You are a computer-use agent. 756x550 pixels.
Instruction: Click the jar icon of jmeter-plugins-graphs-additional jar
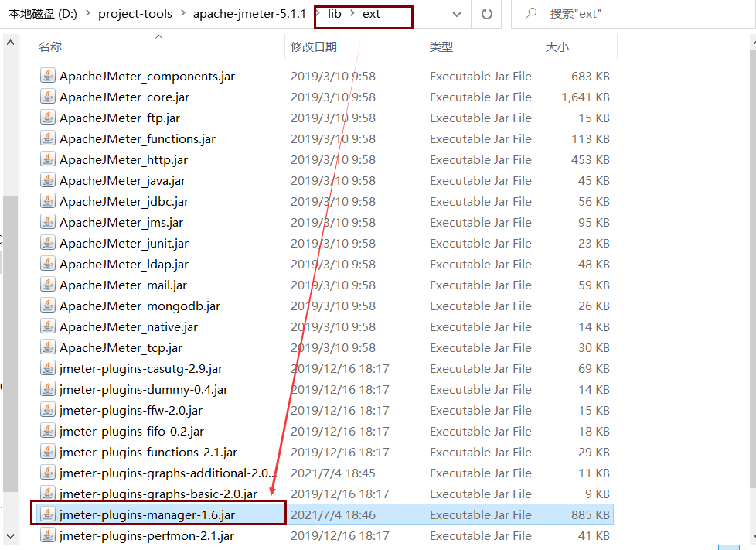(48, 473)
